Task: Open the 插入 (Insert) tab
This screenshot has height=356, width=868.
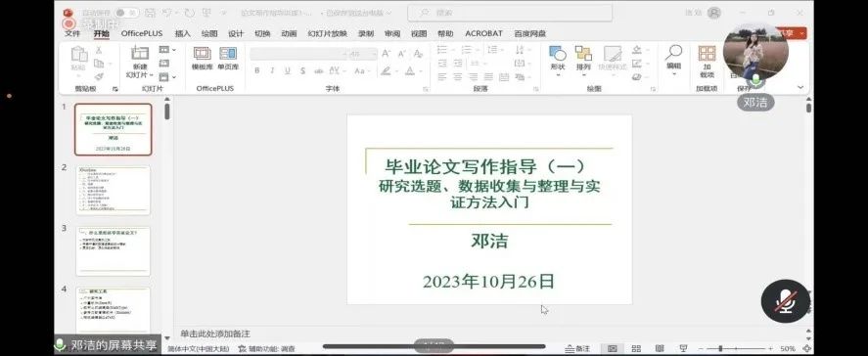Action: [x=183, y=34]
